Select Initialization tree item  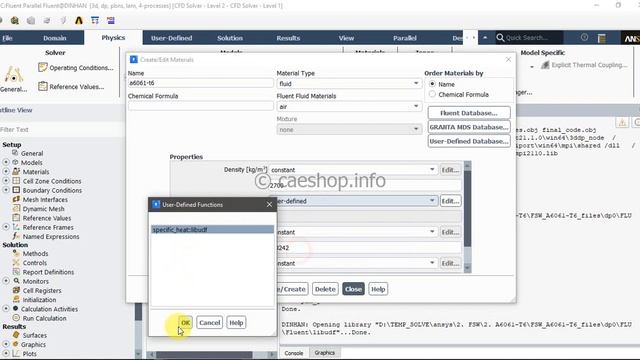click(39, 300)
